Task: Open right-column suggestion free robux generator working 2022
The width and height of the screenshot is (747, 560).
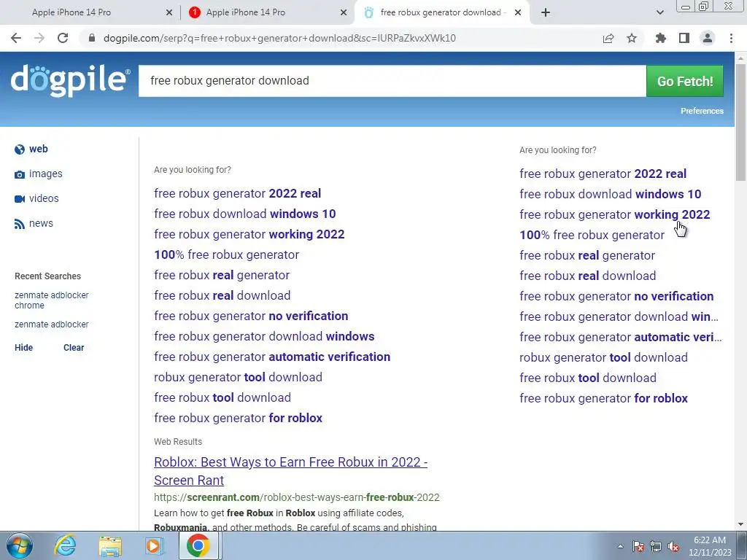Action: [614, 215]
